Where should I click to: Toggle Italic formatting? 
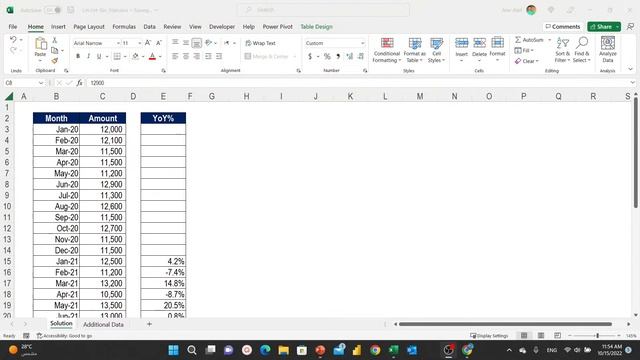point(88,56)
